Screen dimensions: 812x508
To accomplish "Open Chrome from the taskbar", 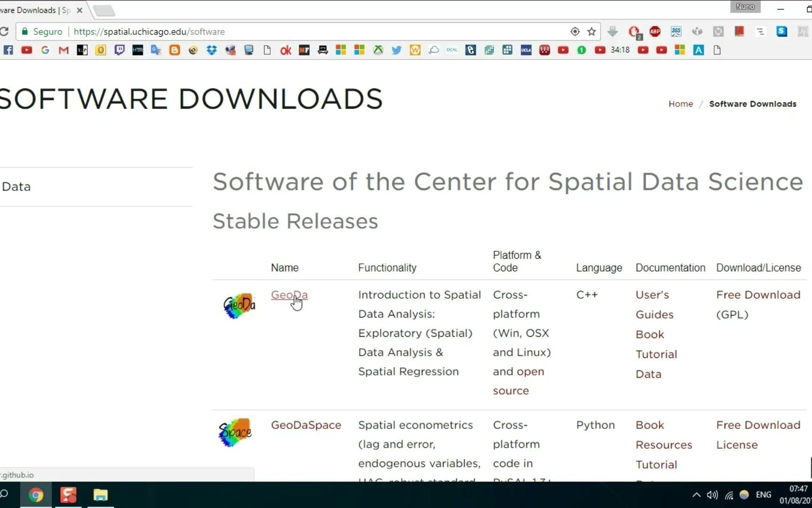I will [x=36, y=495].
